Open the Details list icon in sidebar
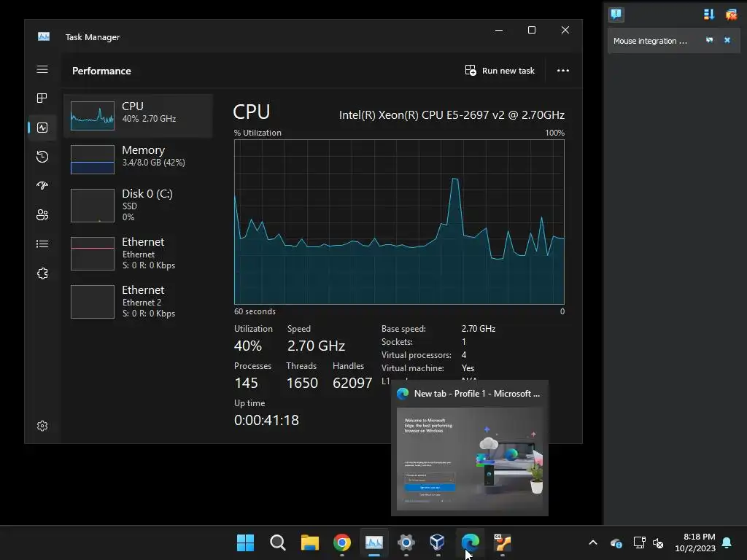Screen dimensions: 747x560 [42, 244]
